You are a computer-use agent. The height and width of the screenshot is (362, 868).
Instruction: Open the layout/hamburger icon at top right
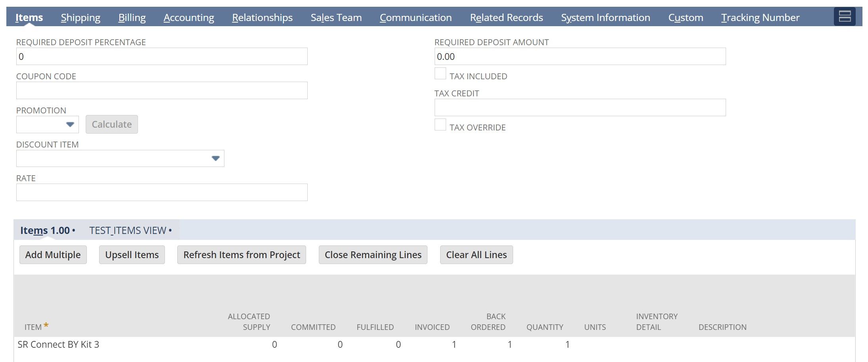click(x=845, y=17)
